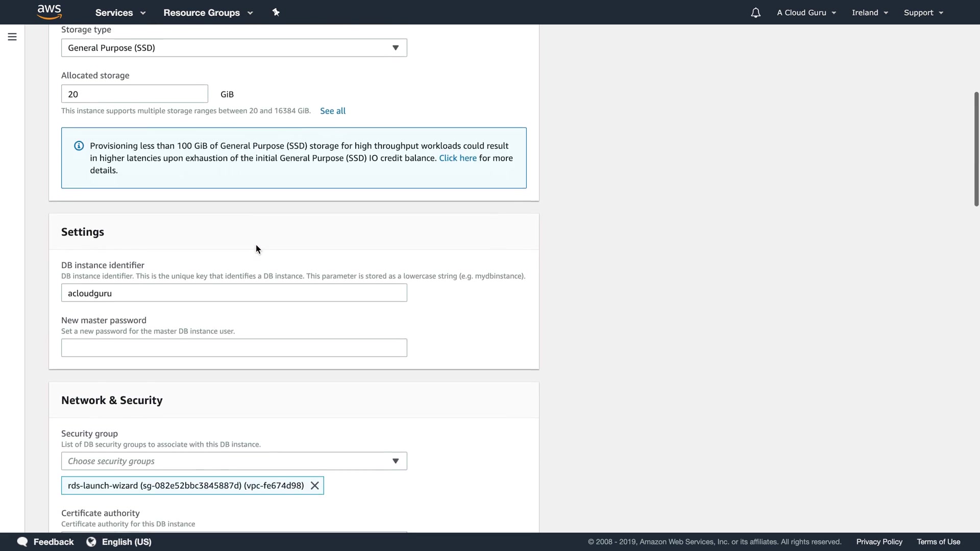Screen dimensions: 980x551
Task: Click the See all storage ranges link
Action: point(333,111)
